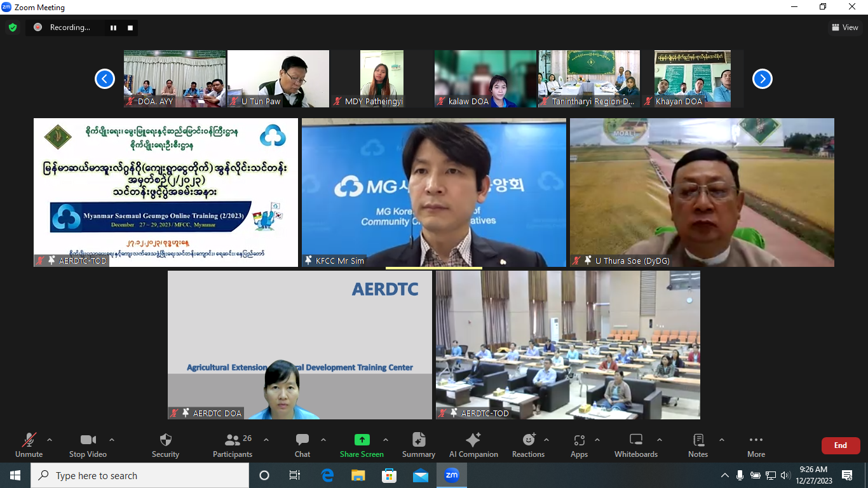Click the U Thura Soe (DyDG) name label

pos(632,261)
